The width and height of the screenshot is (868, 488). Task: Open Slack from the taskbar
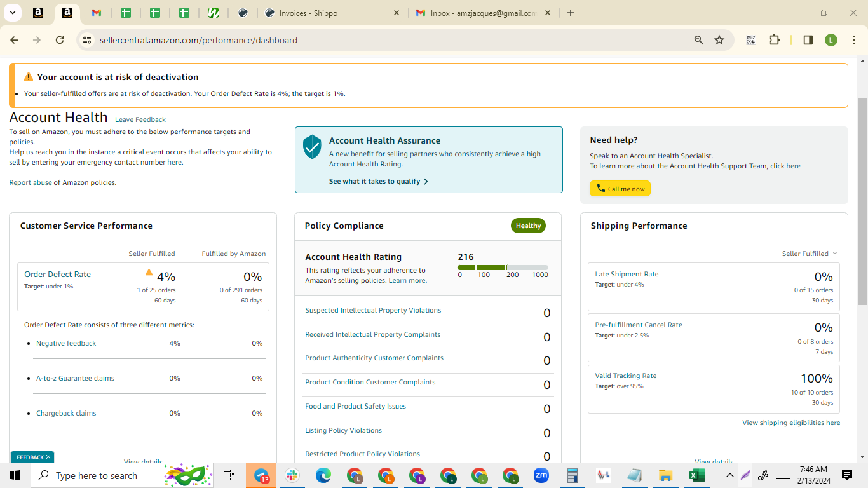[x=292, y=475]
